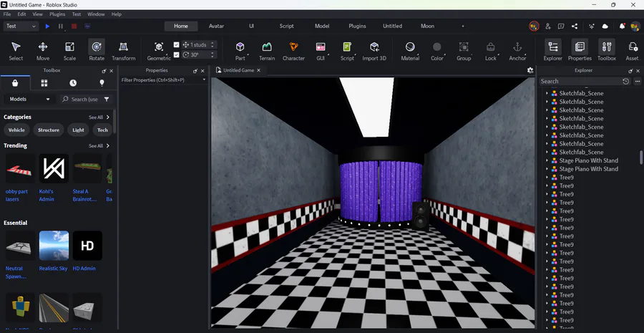Activate the Scale tool
Viewport: 644px width, 333px height.
click(69, 50)
